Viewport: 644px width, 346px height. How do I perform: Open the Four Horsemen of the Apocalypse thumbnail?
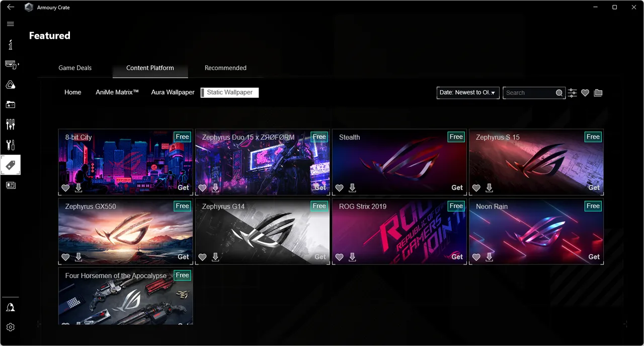(x=126, y=296)
